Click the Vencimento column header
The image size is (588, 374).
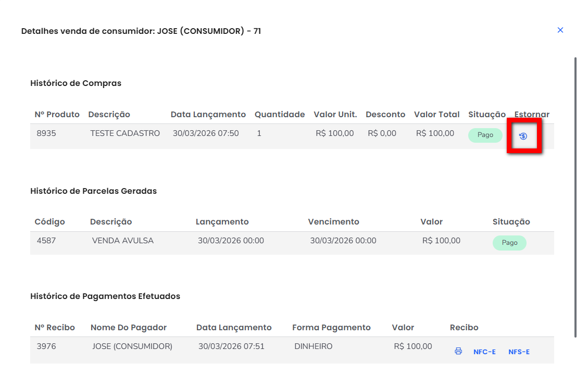[x=333, y=222]
